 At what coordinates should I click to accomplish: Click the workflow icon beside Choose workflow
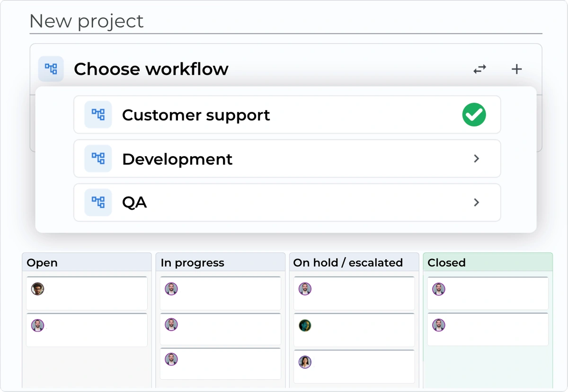click(51, 69)
